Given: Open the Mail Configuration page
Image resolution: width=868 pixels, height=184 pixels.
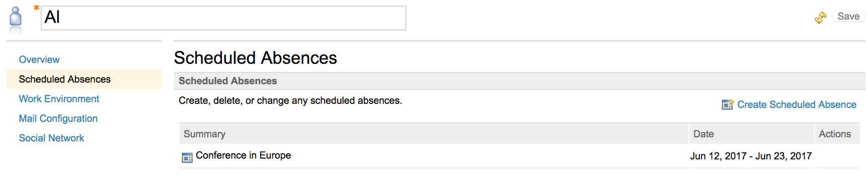Looking at the screenshot, I should pyautogui.click(x=58, y=118).
